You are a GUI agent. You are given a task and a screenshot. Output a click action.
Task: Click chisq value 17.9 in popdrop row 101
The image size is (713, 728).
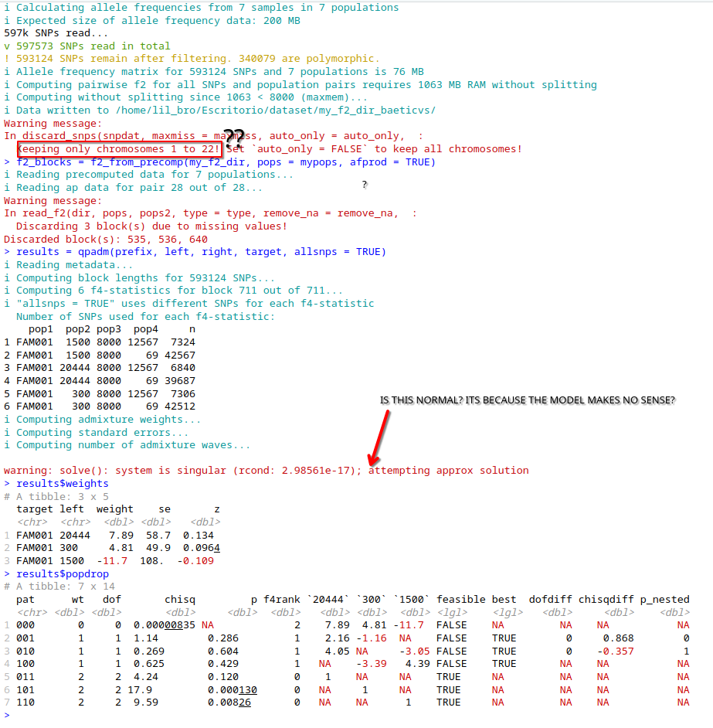(140, 690)
